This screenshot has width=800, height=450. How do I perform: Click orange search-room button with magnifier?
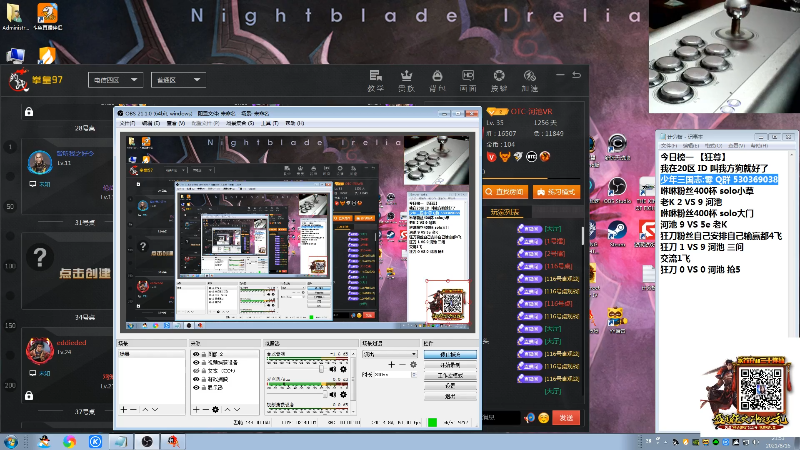505,191
